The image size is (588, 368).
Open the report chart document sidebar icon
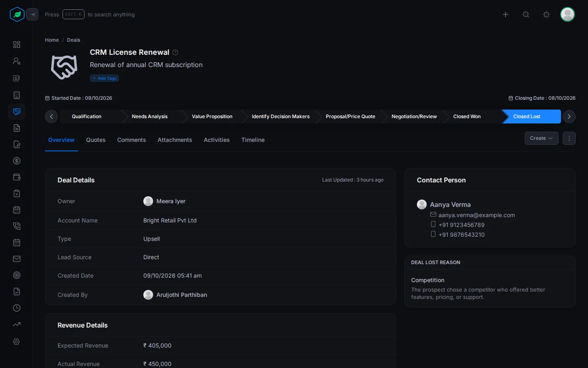point(17,292)
